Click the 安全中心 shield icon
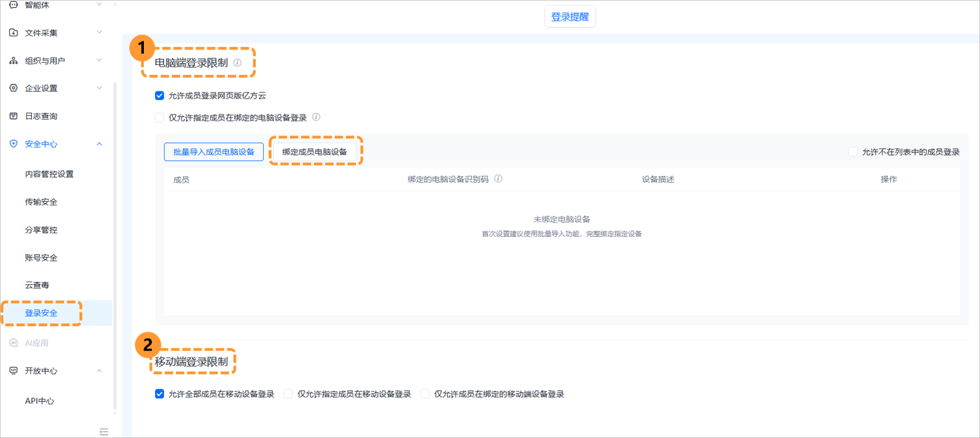The height and width of the screenshot is (438, 980). coord(13,144)
